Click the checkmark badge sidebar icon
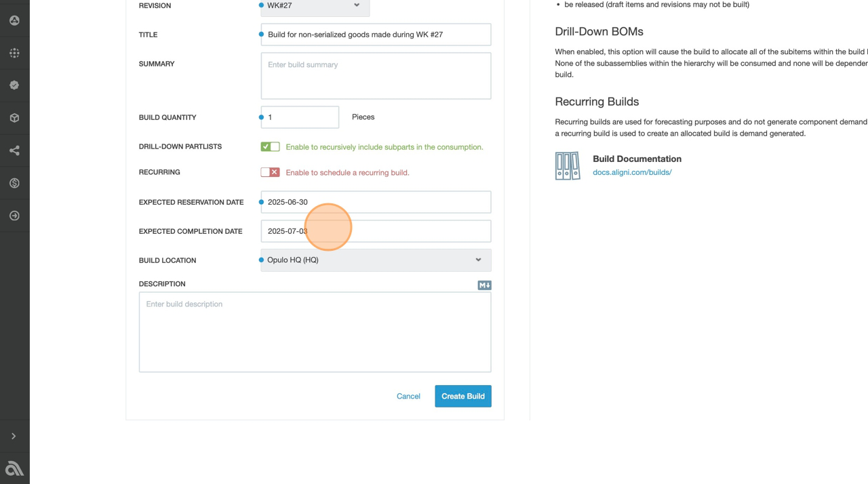The image size is (868, 484). (14, 85)
